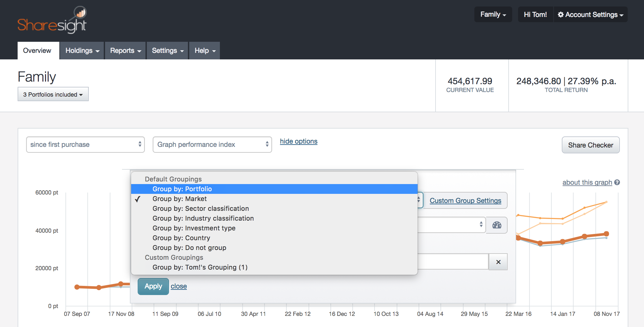Click the checkmark beside Group by: Market
The image size is (644, 327).
[x=138, y=199]
